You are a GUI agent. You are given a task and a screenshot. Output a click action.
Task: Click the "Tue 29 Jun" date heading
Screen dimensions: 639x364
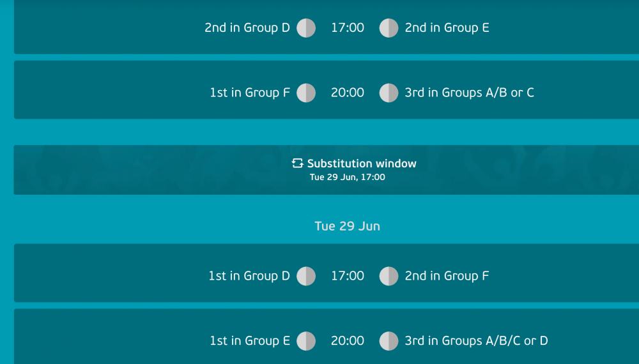tap(347, 226)
